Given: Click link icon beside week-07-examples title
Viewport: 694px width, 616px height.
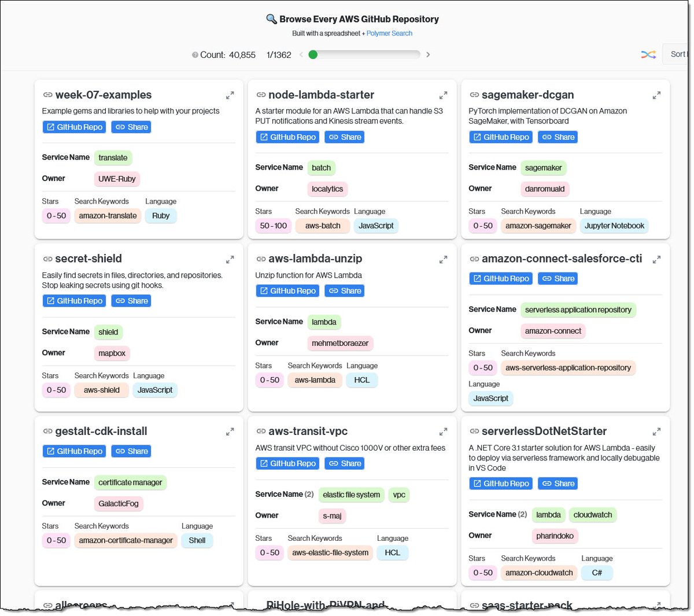Looking at the screenshot, I should (47, 95).
